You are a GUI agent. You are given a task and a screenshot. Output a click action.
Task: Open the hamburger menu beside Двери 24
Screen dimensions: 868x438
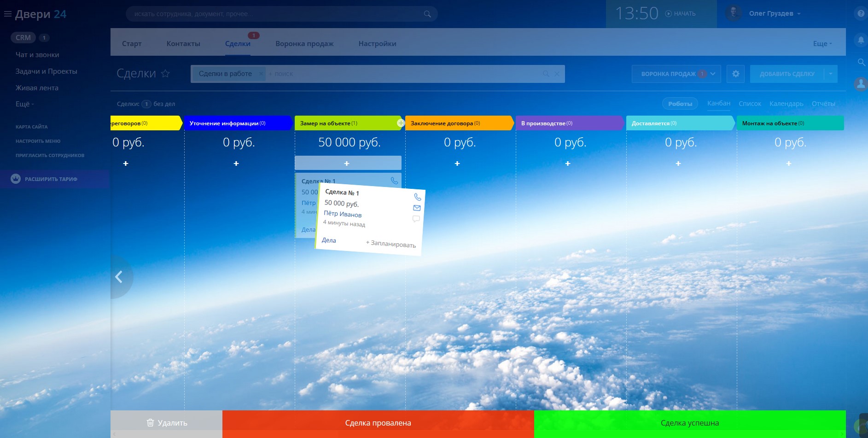[x=7, y=14]
